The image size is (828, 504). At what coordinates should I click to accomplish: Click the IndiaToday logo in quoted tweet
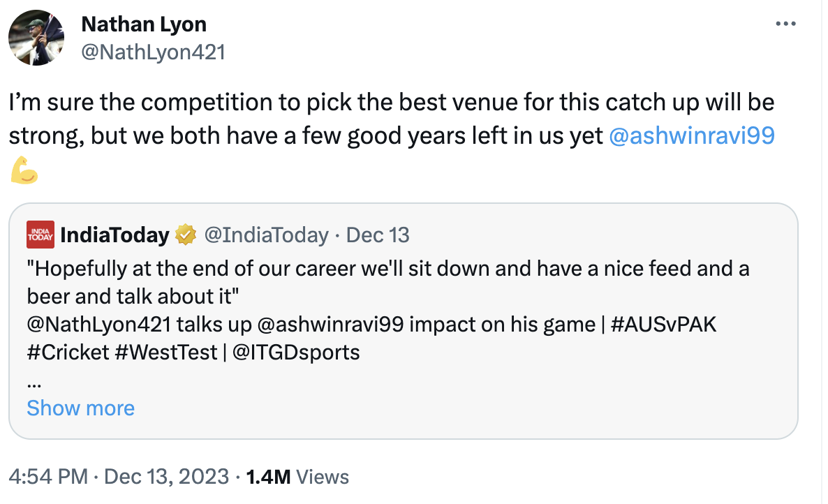[x=39, y=235]
